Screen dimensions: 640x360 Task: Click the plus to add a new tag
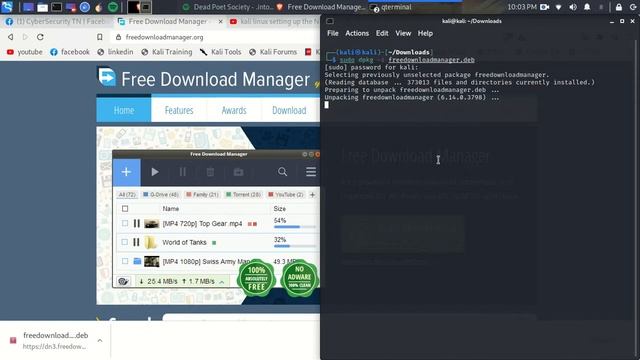click(x=312, y=195)
